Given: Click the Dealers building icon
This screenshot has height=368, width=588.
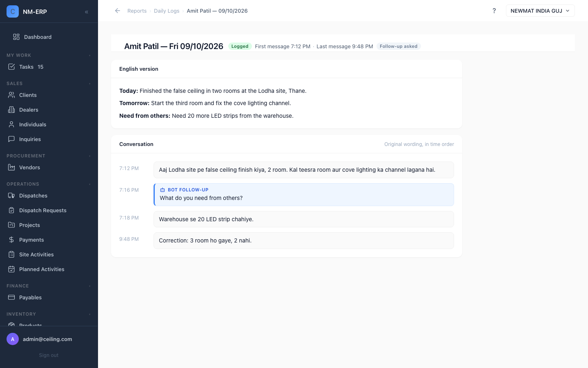Looking at the screenshot, I should tap(11, 110).
